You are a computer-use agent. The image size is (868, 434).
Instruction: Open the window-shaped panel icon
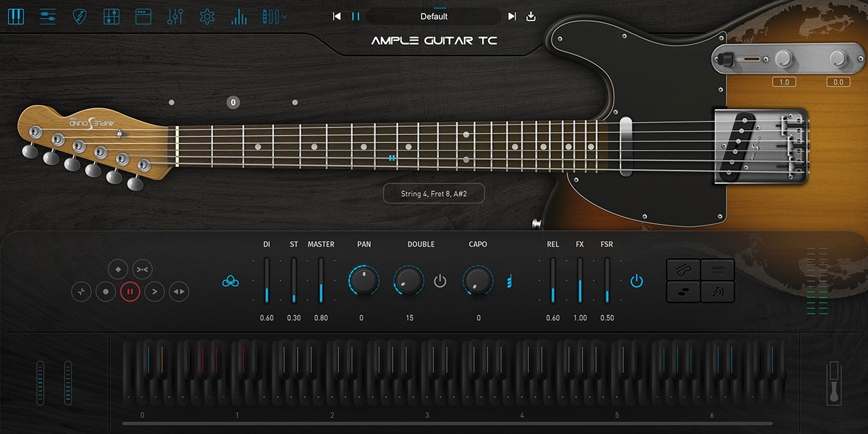coord(143,16)
